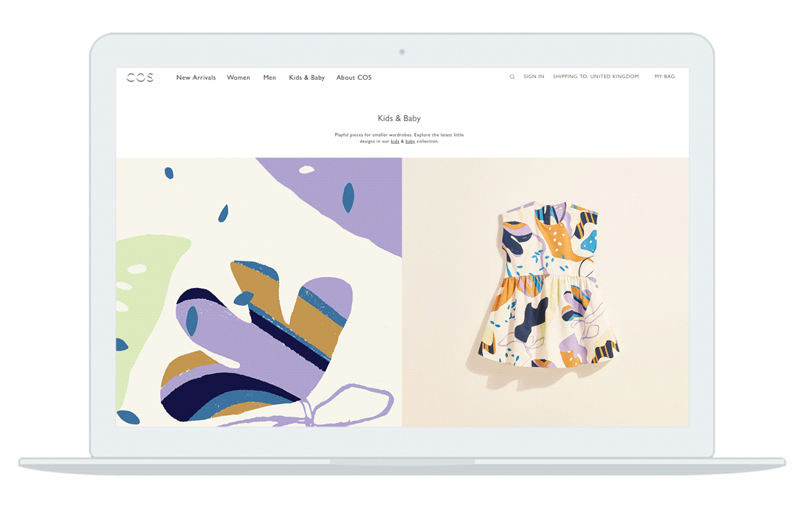This screenshot has width=812, height=530.
Task: Click the Kids & Baby page heading
Action: click(399, 118)
